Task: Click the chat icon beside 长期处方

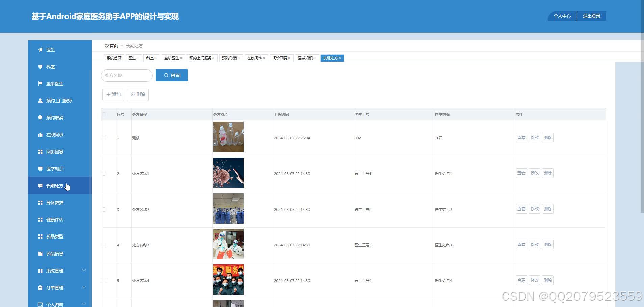Action: 40,186
